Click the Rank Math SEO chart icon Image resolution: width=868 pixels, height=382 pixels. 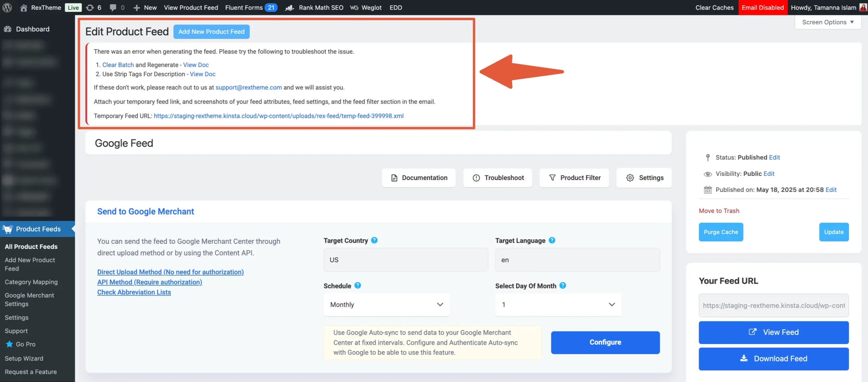(289, 7)
